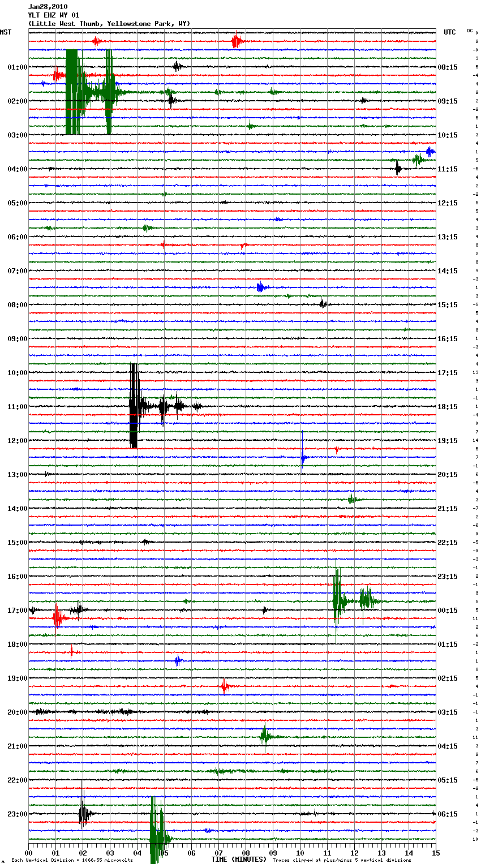The width and height of the screenshot is (481, 868).
Task: Select the 06:00 MST time label
Action: [18, 237]
